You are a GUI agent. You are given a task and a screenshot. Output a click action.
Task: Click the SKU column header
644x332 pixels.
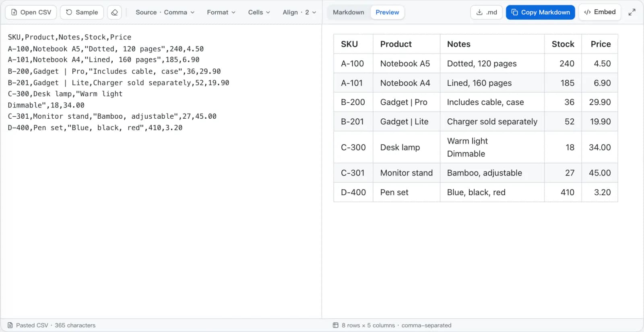353,44
